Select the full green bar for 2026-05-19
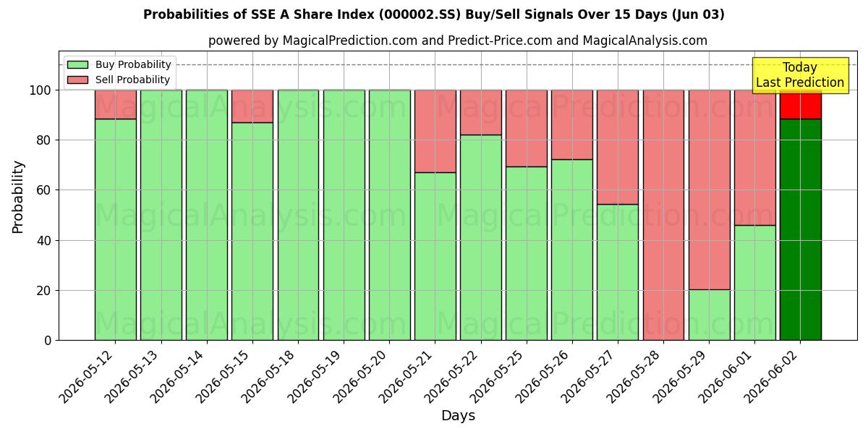 [x=344, y=215]
